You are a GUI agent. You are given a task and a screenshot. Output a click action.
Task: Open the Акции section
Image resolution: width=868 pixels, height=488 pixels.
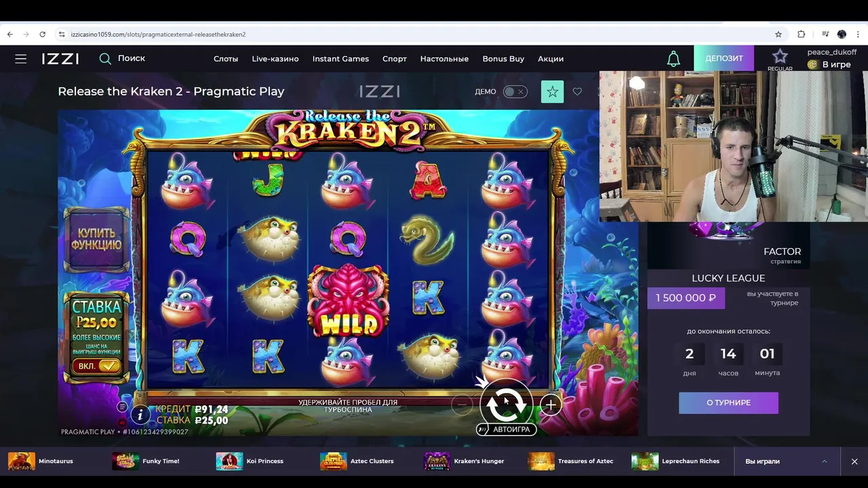click(x=551, y=59)
